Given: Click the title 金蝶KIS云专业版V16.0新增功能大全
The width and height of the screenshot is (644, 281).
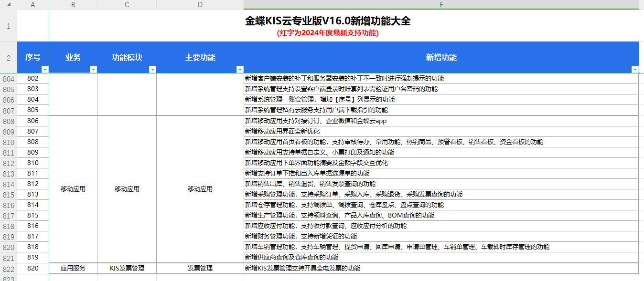Looking at the screenshot, I should tap(328, 21).
